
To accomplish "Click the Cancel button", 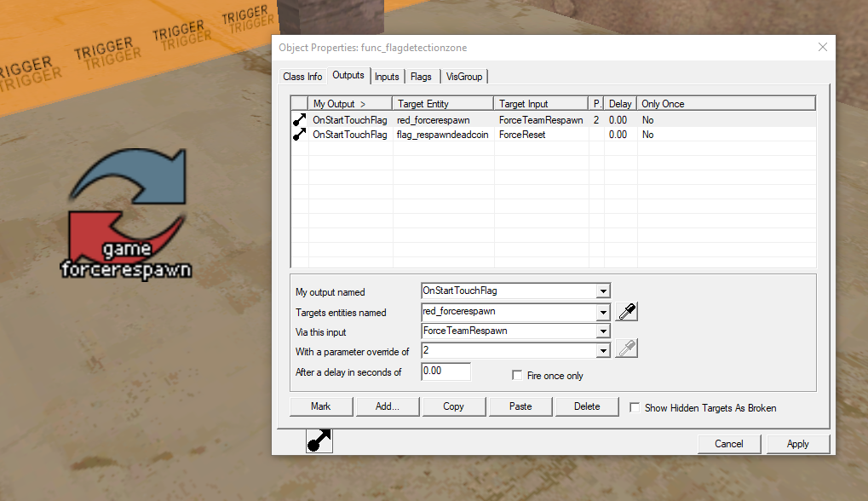I will click(x=729, y=443).
